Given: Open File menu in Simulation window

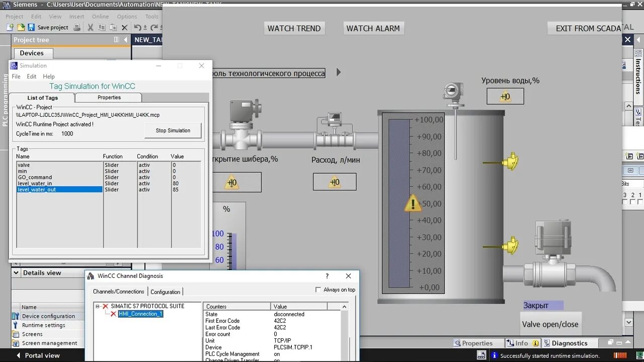Looking at the screenshot, I should [x=16, y=77].
